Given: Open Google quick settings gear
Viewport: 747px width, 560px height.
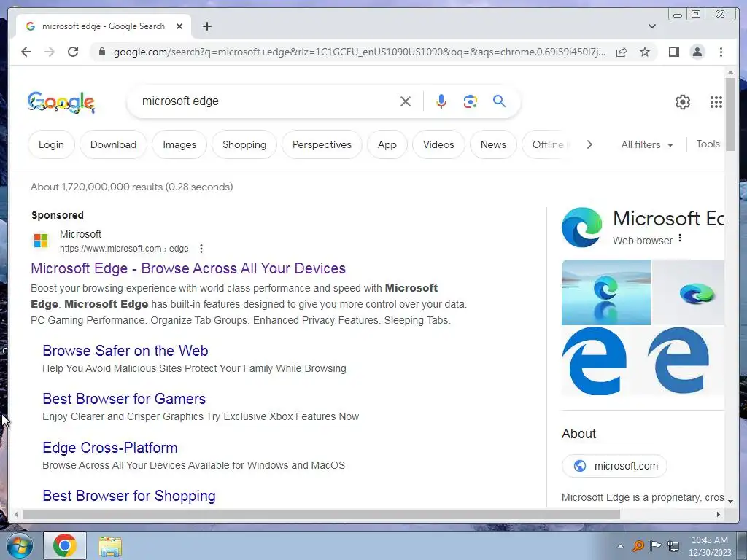Looking at the screenshot, I should [682, 102].
